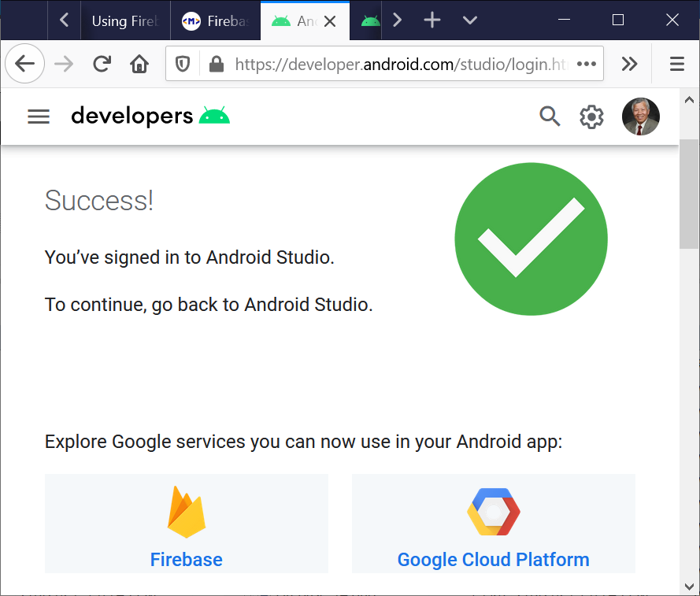The width and height of the screenshot is (700, 596).
Task: Open the list all tabs dropdown
Action: (470, 20)
